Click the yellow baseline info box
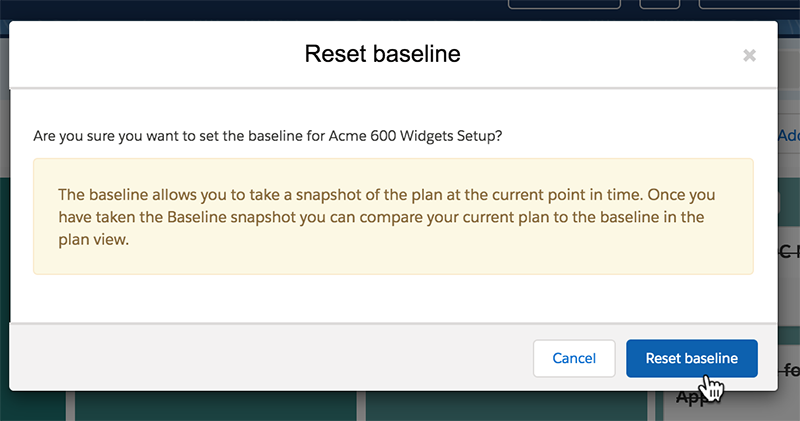This screenshot has width=800, height=421. [393, 216]
